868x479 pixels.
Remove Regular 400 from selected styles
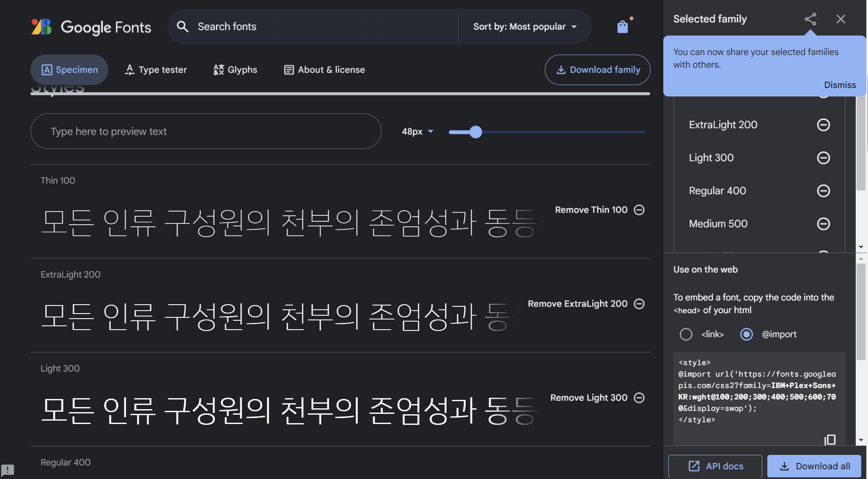point(824,191)
